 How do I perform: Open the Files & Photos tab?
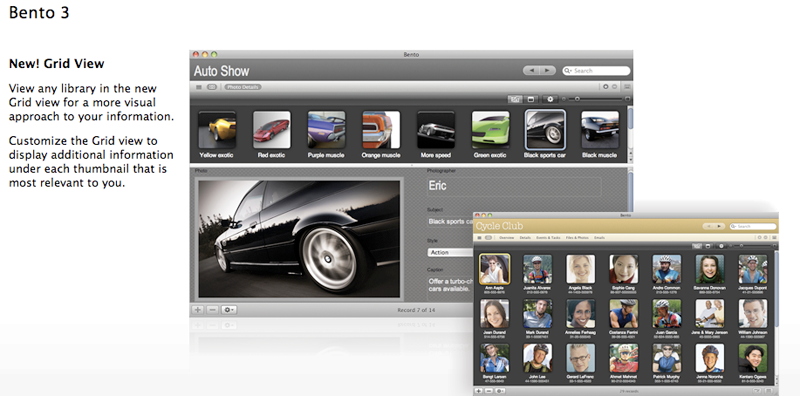[x=577, y=238]
